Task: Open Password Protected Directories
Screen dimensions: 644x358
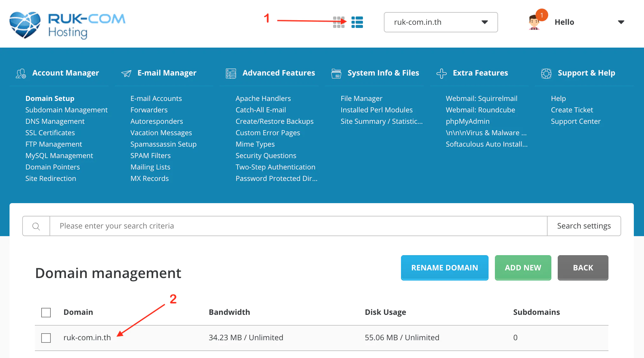Action: tap(276, 178)
